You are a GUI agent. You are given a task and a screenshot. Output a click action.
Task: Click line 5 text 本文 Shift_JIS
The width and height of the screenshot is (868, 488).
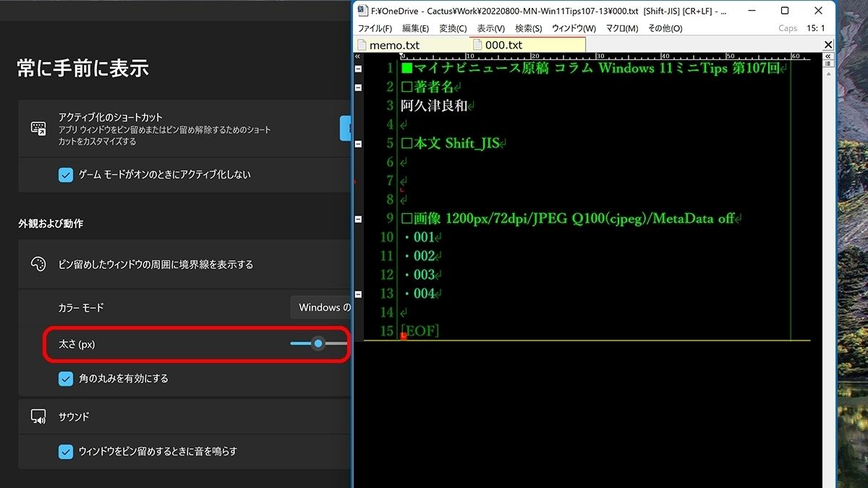point(456,143)
